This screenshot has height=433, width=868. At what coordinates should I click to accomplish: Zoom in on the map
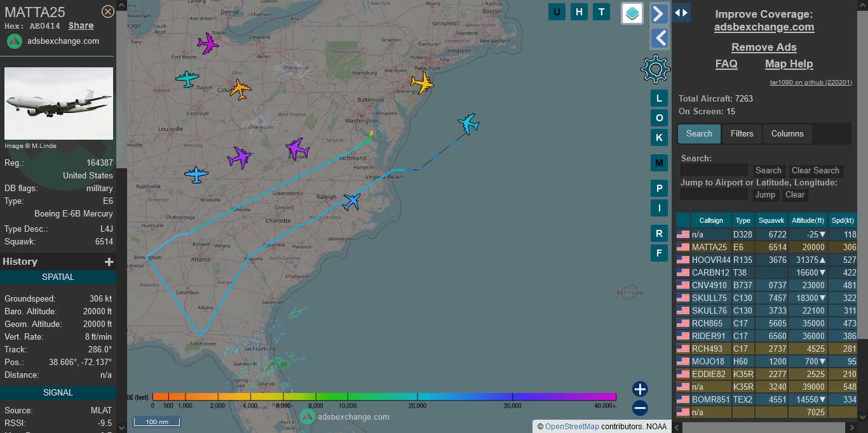(x=640, y=389)
